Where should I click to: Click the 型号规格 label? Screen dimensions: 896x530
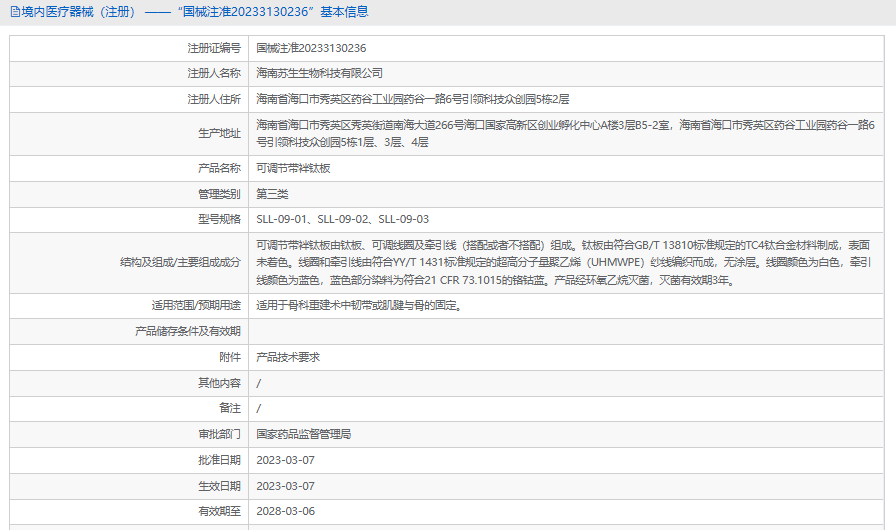(x=219, y=219)
